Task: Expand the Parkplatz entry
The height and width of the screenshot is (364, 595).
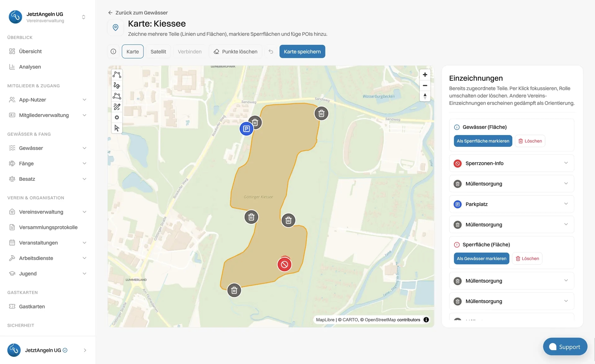Action: coord(512,204)
